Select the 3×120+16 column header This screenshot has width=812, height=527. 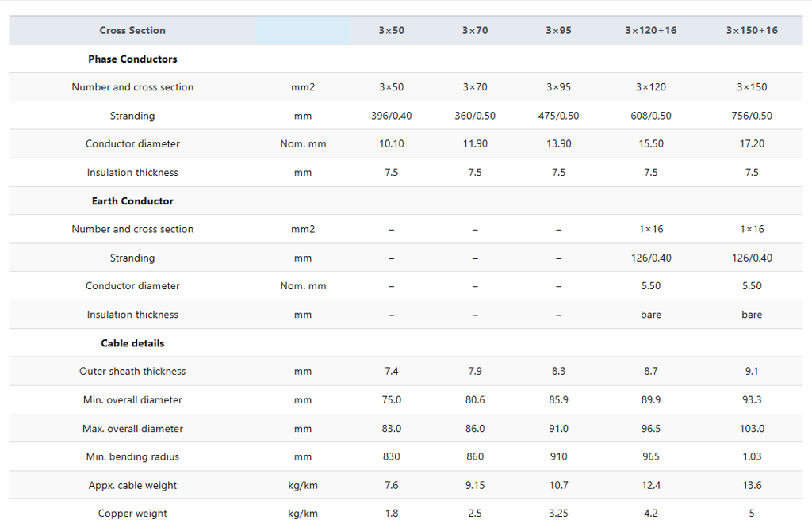[651, 31]
